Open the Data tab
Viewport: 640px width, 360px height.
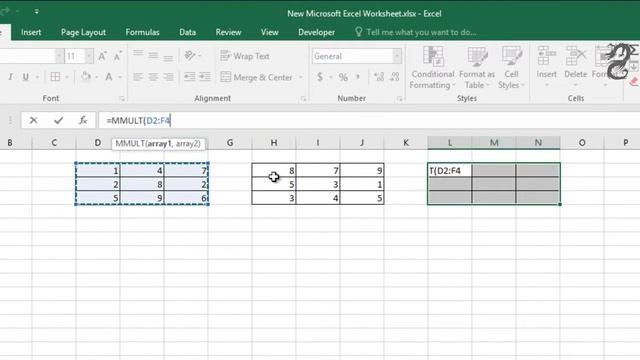[x=187, y=32]
